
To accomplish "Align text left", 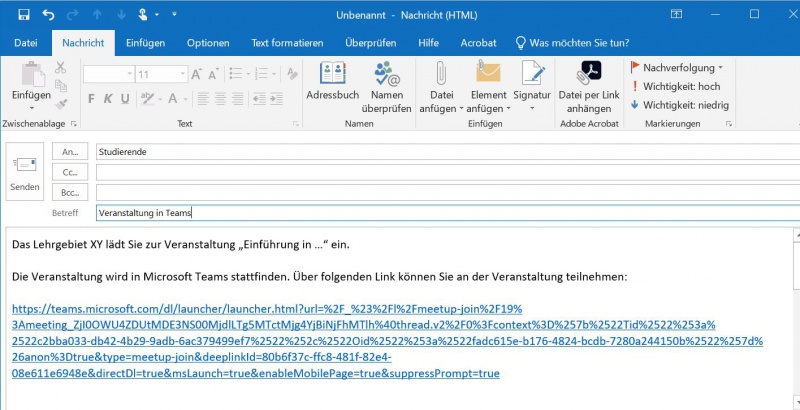I will point(204,98).
